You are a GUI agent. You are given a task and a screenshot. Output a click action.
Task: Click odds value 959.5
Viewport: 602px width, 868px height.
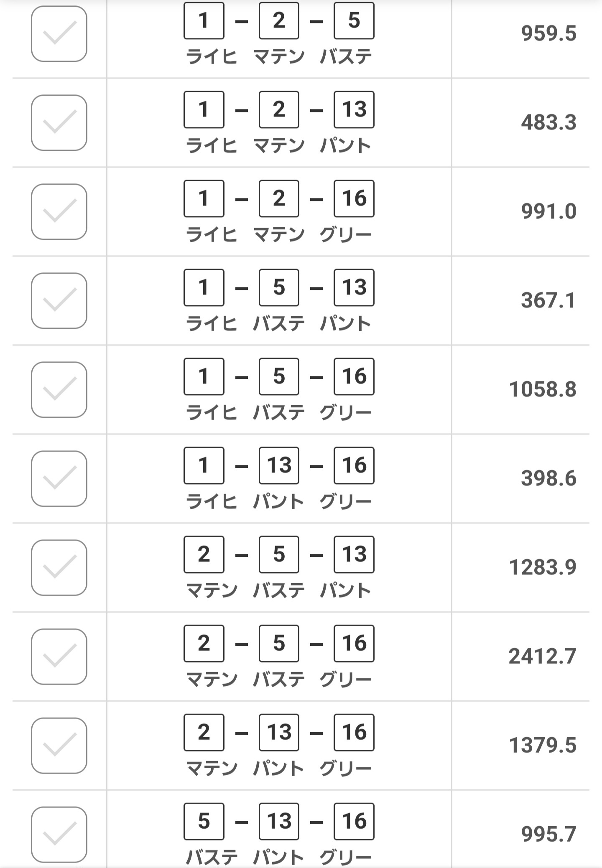click(x=548, y=33)
